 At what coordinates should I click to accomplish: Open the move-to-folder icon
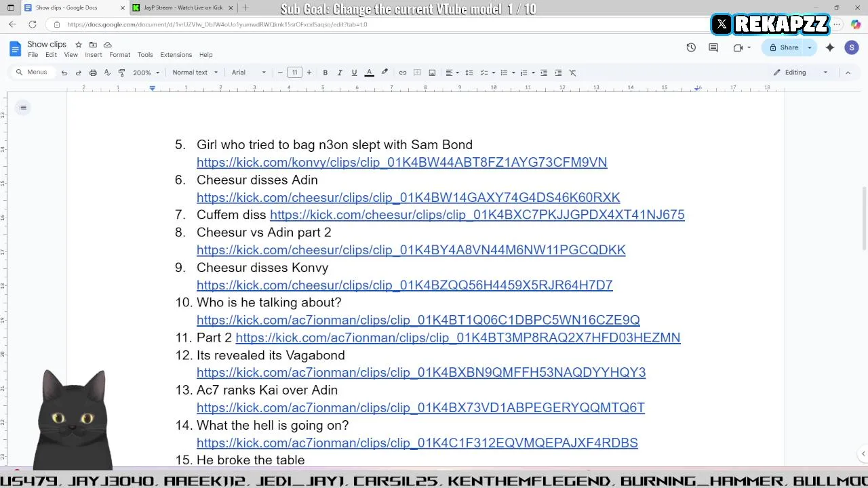click(93, 45)
